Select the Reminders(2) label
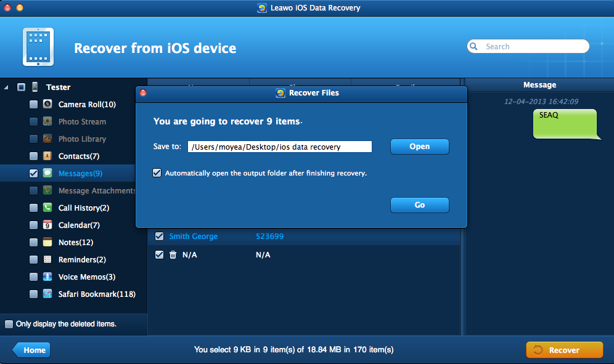Image resolution: width=614 pixels, height=364 pixels. coord(82,259)
